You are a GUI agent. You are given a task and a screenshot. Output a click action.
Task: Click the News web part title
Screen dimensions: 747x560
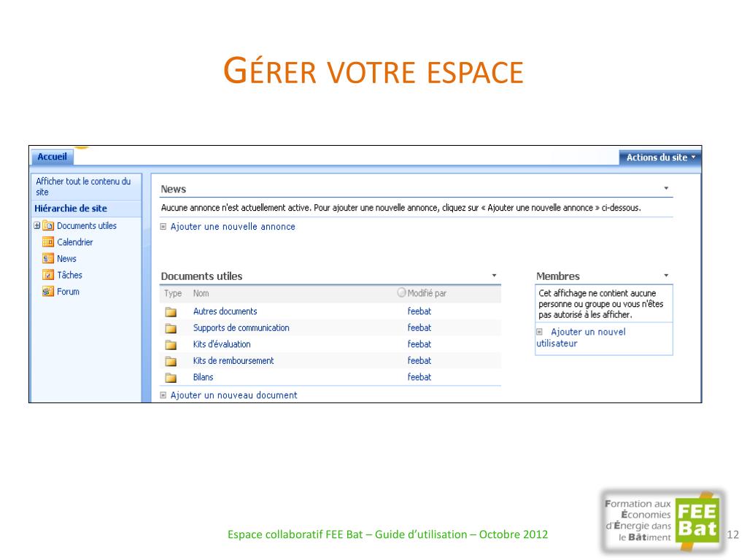174,189
